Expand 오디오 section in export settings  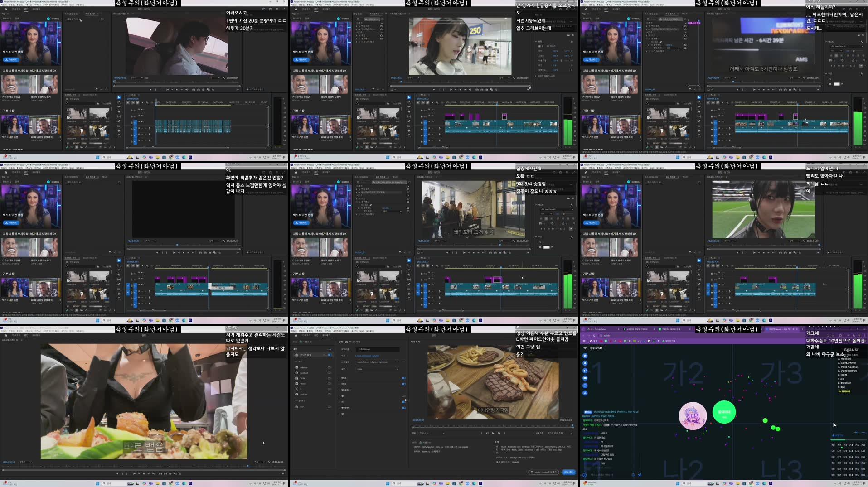tap(339, 384)
